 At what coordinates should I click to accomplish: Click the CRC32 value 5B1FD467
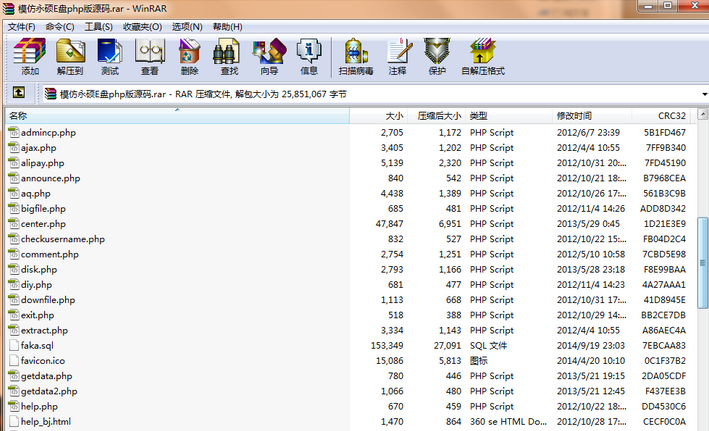point(665,133)
